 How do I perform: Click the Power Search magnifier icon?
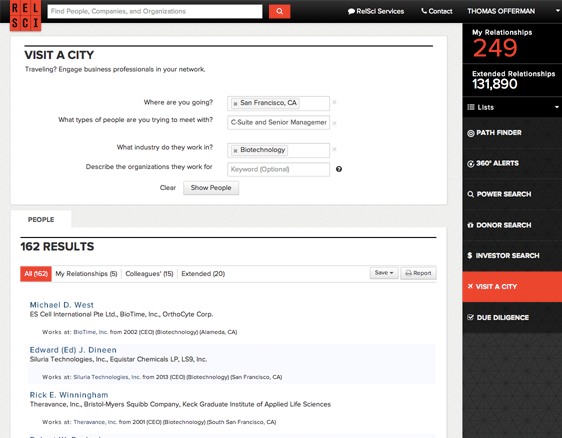(471, 194)
